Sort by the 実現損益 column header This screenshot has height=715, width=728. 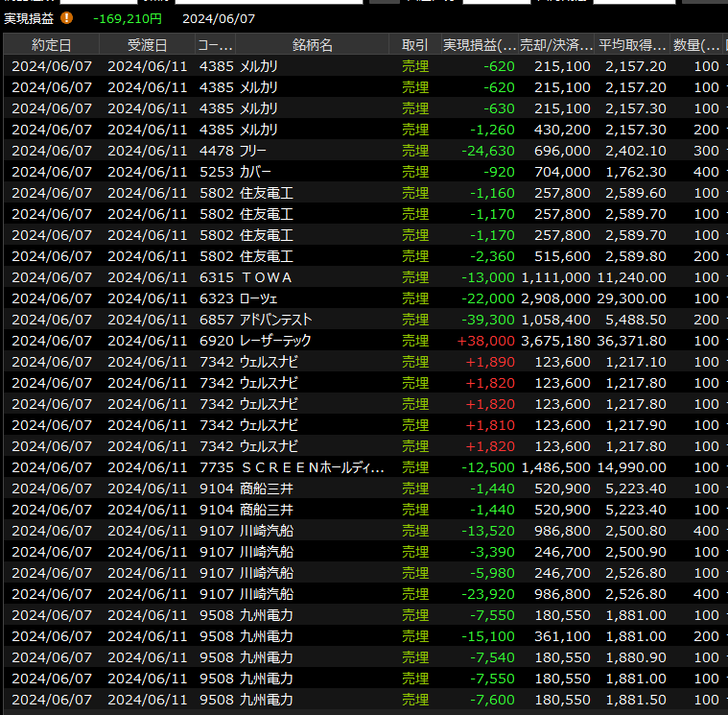(x=480, y=45)
